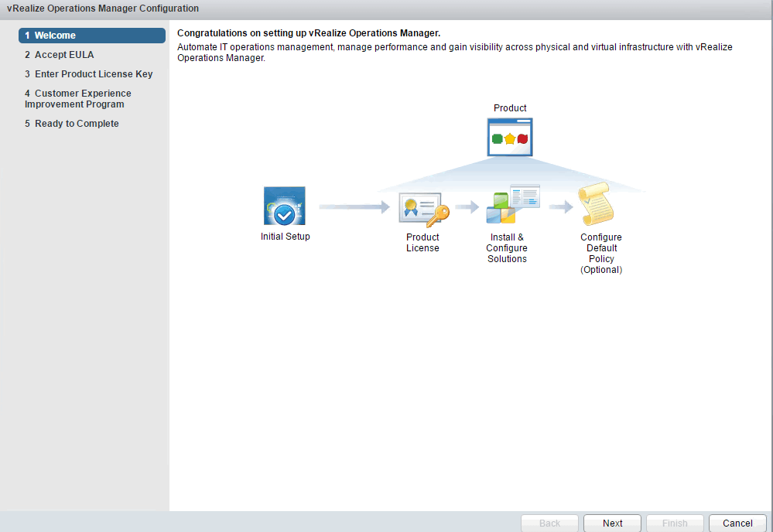Click the 'Automate IT operations management' description
773x532 pixels.
click(x=454, y=53)
